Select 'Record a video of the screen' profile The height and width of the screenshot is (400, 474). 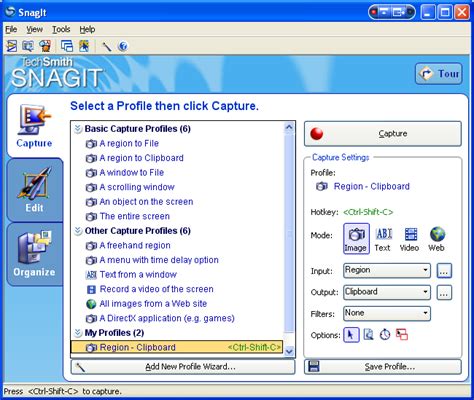(150, 289)
